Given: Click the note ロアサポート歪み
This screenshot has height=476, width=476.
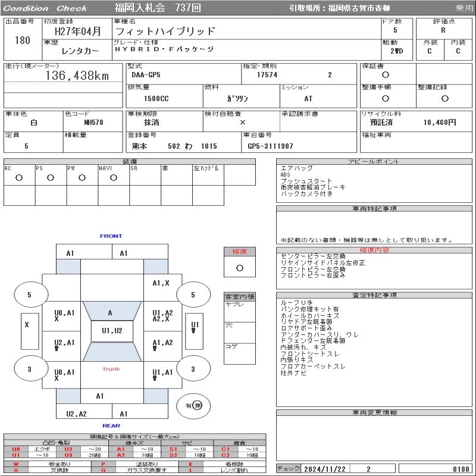Looking at the screenshot, I should pos(306,328).
